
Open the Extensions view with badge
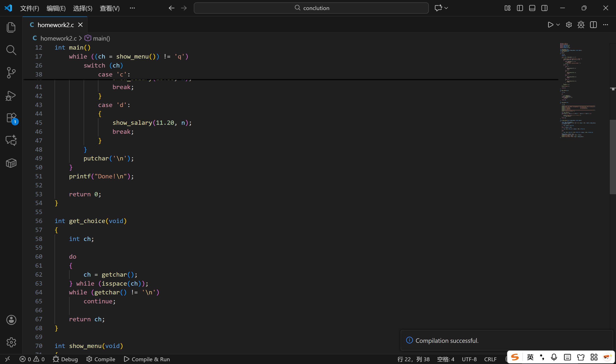[x=11, y=118]
